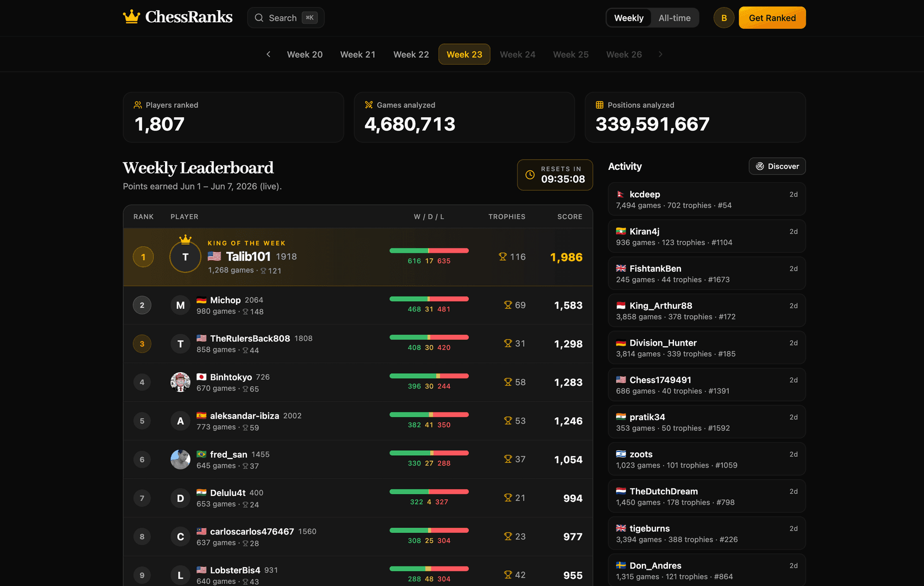Click the ChessRanks crown logo icon
The image size is (924, 586).
131,17
